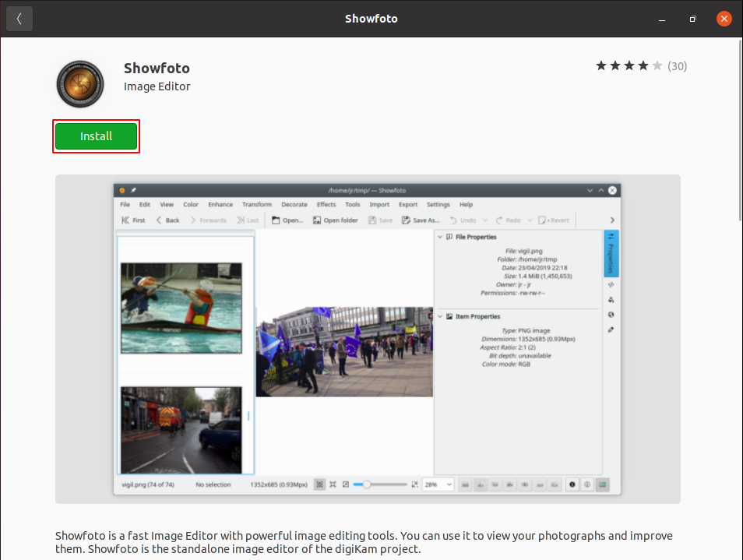Open the Enhance menu
Viewport: 743px width, 560px height.
click(220, 204)
